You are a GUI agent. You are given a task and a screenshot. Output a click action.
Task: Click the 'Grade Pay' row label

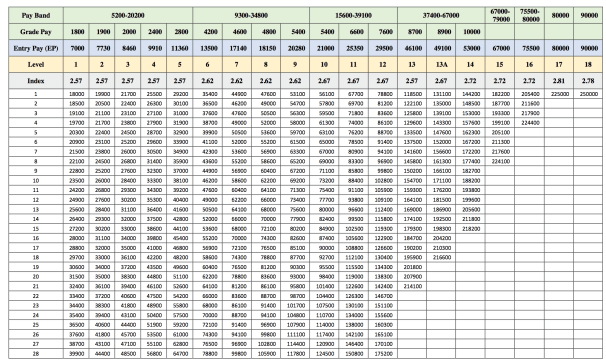click(36, 32)
